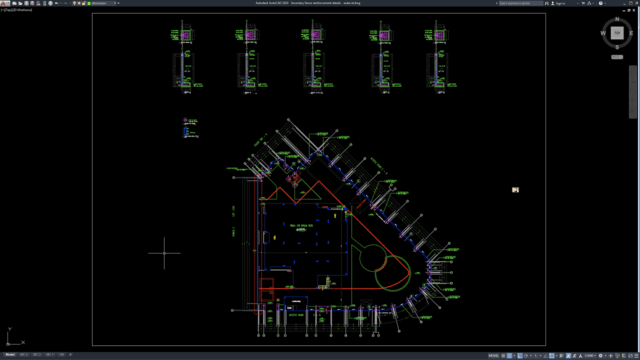Restore the drawing window button

(629, 10)
